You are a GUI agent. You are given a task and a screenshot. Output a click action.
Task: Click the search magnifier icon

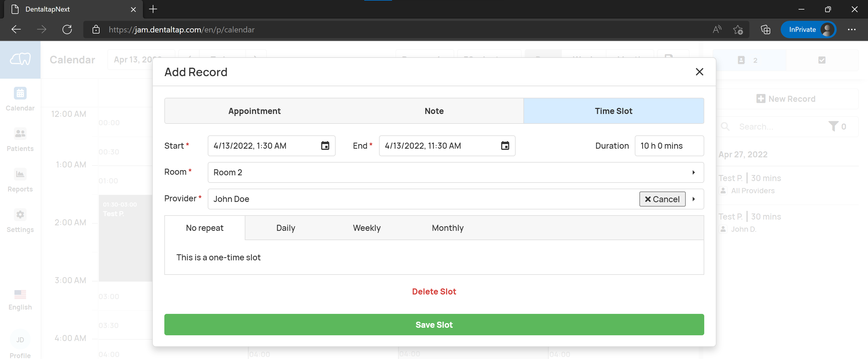coord(725,127)
